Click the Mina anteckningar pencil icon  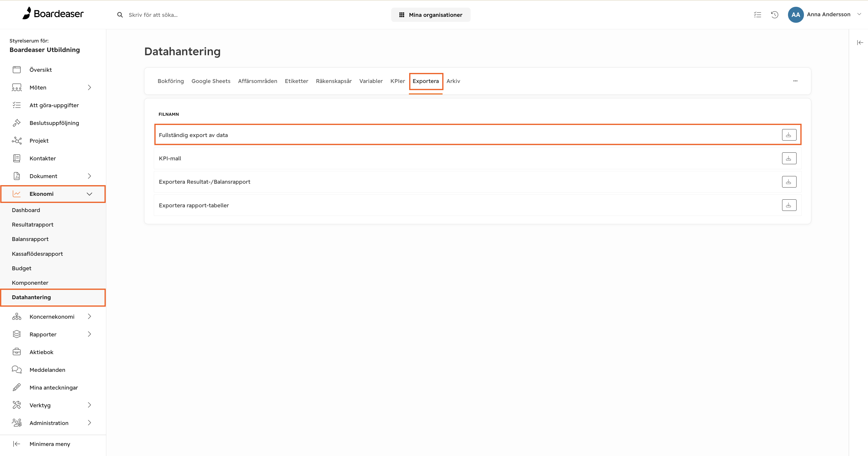(17, 387)
